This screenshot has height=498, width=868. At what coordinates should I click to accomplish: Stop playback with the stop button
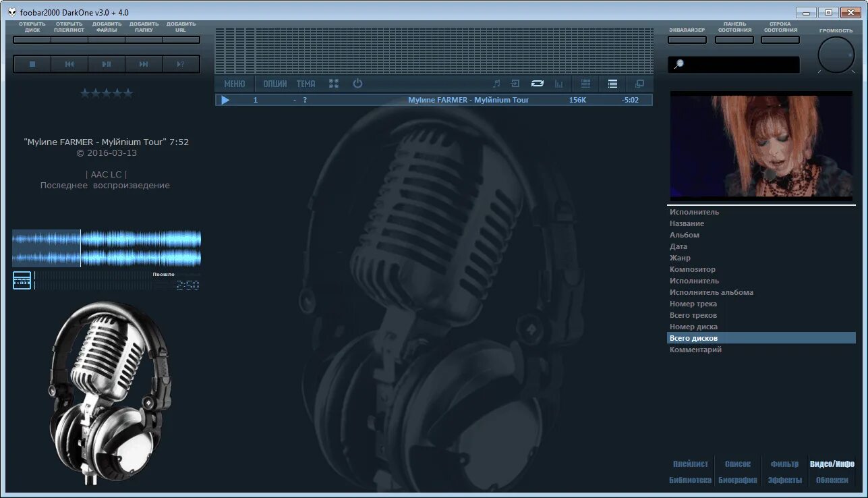click(32, 64)
